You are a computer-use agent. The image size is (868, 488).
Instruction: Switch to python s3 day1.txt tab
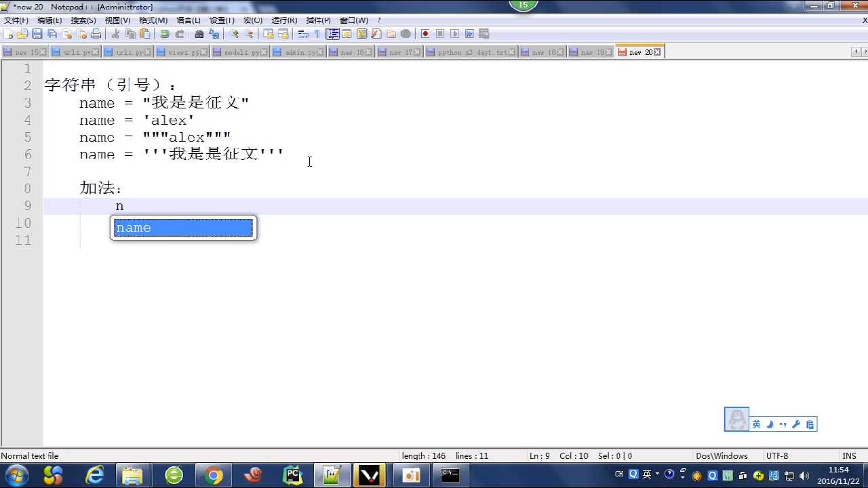[x=471, y=52]
